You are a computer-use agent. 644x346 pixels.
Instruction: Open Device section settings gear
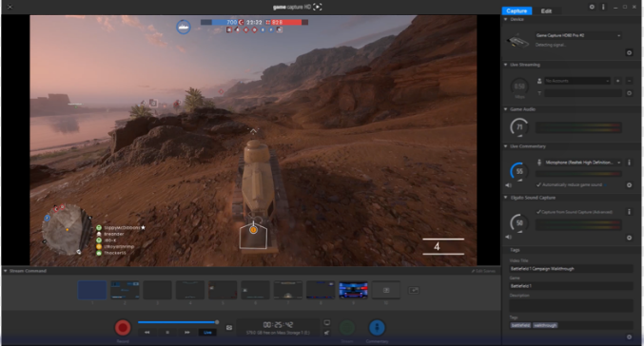pyautogui.click(x=629, y=52)
